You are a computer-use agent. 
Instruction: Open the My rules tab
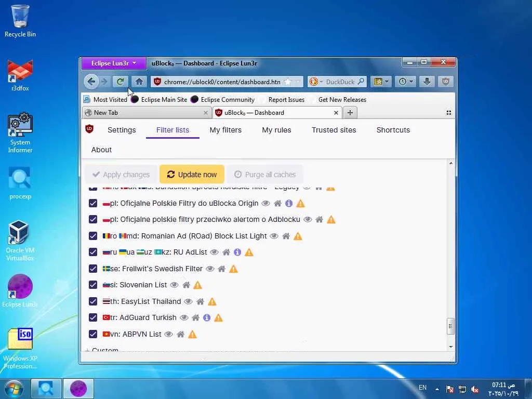point(276,130)
